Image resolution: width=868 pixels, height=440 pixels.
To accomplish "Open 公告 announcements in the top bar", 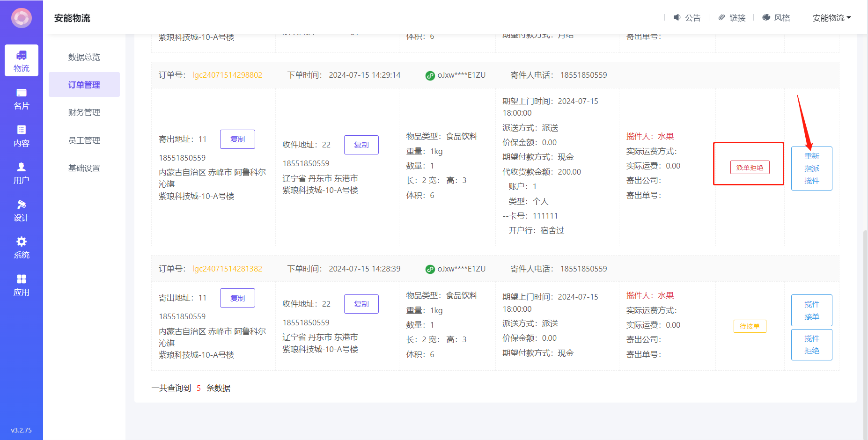I will point(687,18).
